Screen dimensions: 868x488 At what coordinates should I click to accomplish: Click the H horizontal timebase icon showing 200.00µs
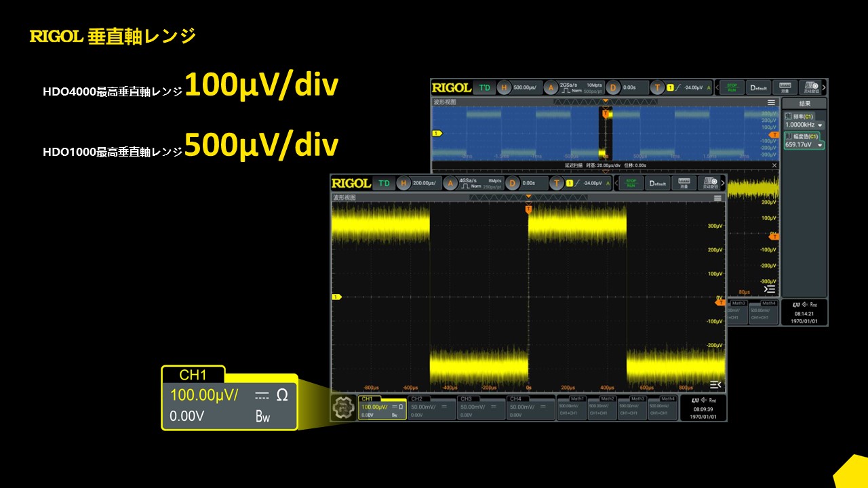coord(405,183)
